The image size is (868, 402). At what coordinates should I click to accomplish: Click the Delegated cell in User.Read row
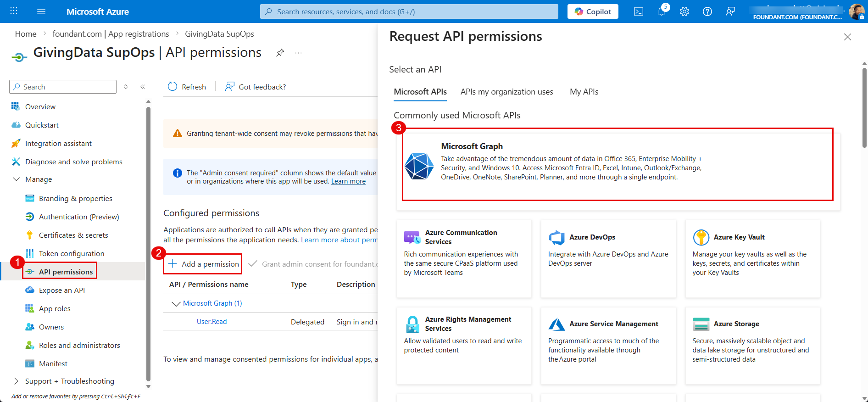307,322
